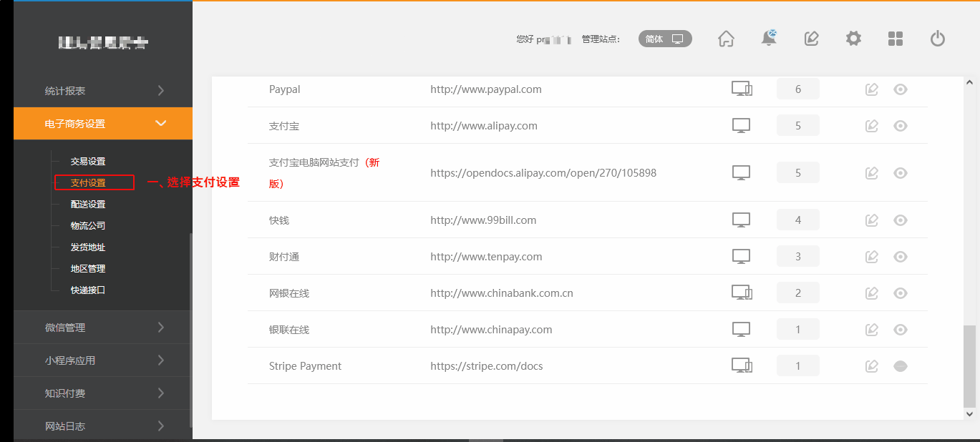The width and height of the screenshot is (980, 442).
Task: Click the edit/compose icon in header
Action: (x=811, y=39)
